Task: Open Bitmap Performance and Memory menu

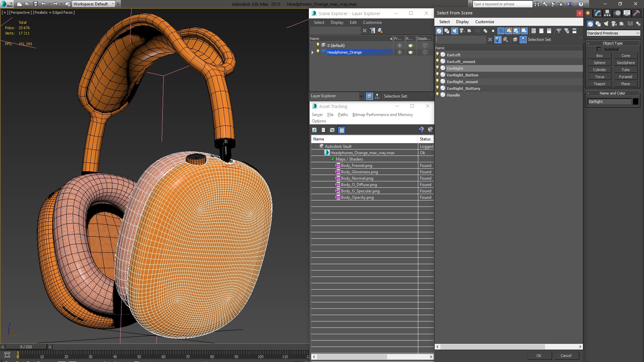Action: pyautogui.click(x=382, y=115)
